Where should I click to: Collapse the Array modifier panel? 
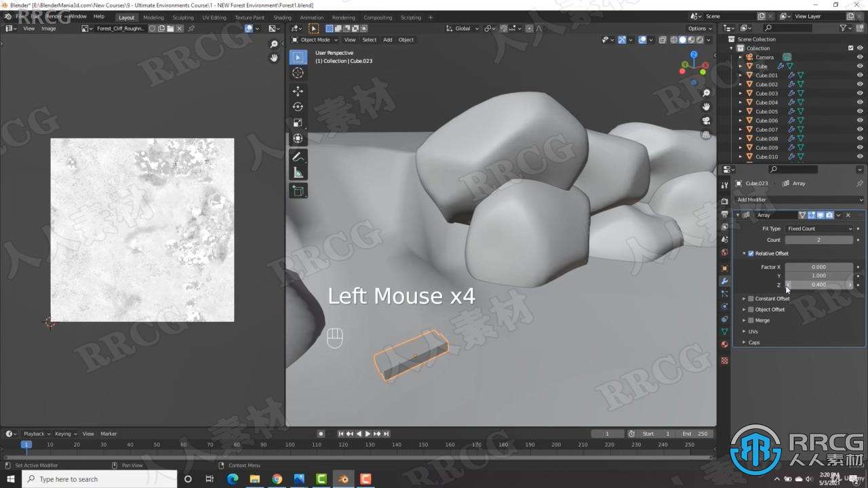(x=738, y=215)
